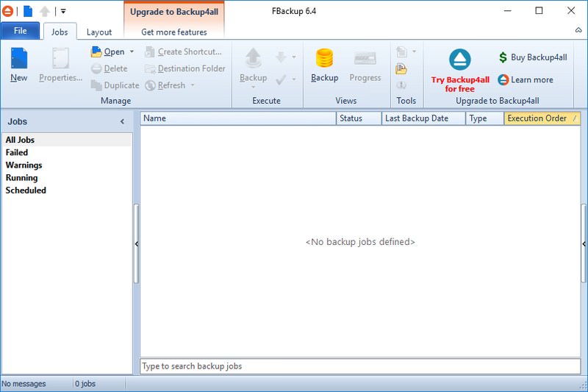
Task: Select All Jobs filter
Action: [67, 140]
